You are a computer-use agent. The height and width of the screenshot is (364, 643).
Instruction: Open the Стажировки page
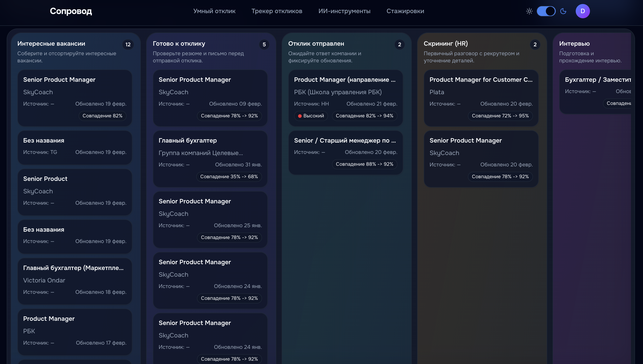click(x=405, y=11)
